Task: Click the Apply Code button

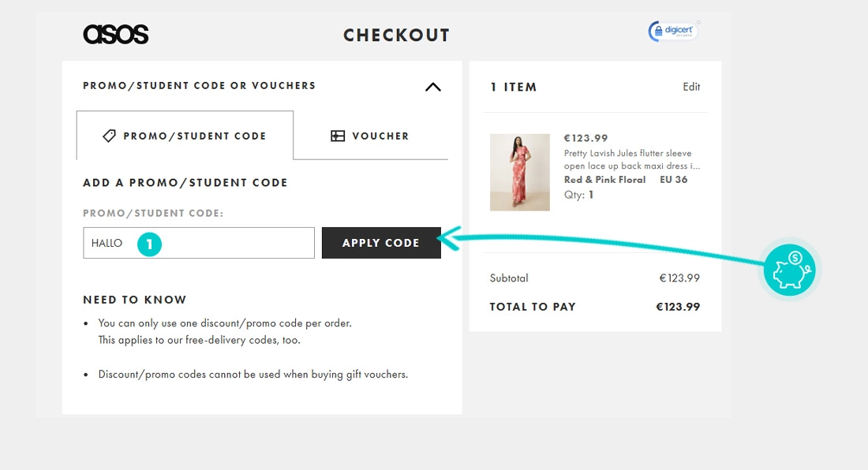Action: coord(381,243)
